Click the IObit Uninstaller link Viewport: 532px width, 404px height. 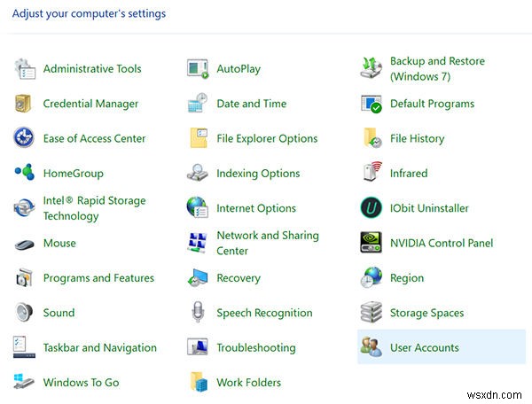429,208
